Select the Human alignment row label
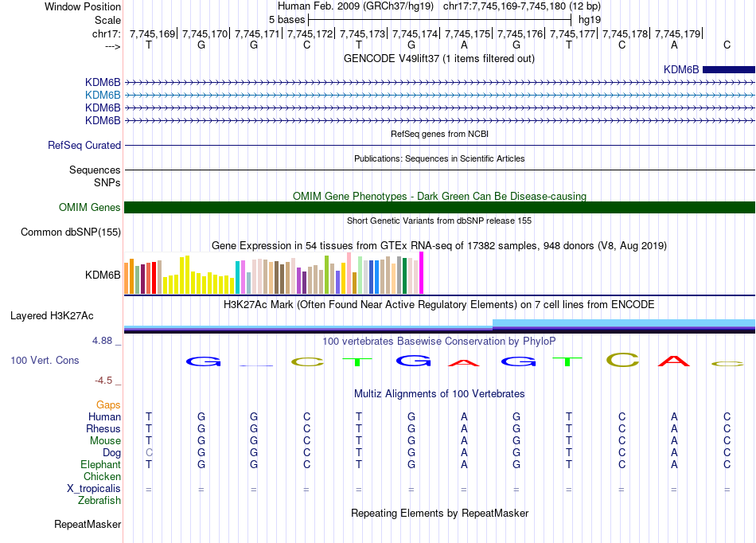The width and height of the screenshot is (756, 543). [104, 416]
